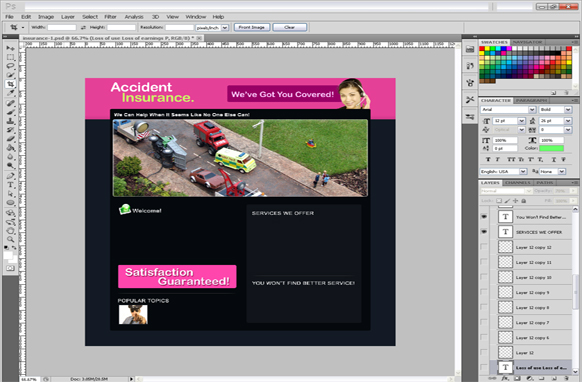The image size is (582, 382).
Task: Open the Filter menu
Action: pyautogui.click(x=110, y=17)
